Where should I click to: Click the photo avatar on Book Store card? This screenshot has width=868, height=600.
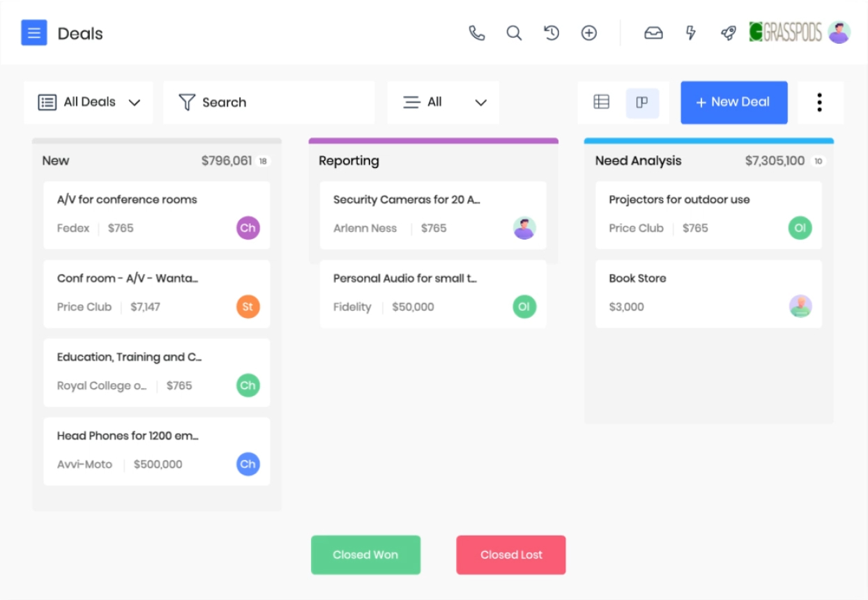click(800, 307)
